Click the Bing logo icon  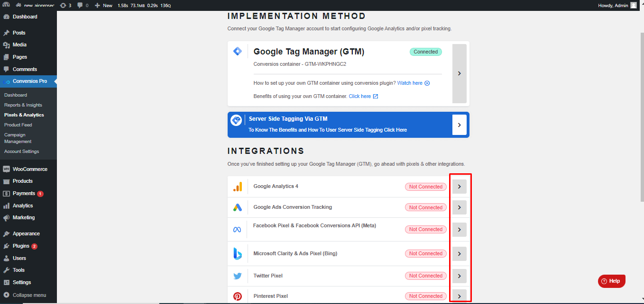click(238, 254)
